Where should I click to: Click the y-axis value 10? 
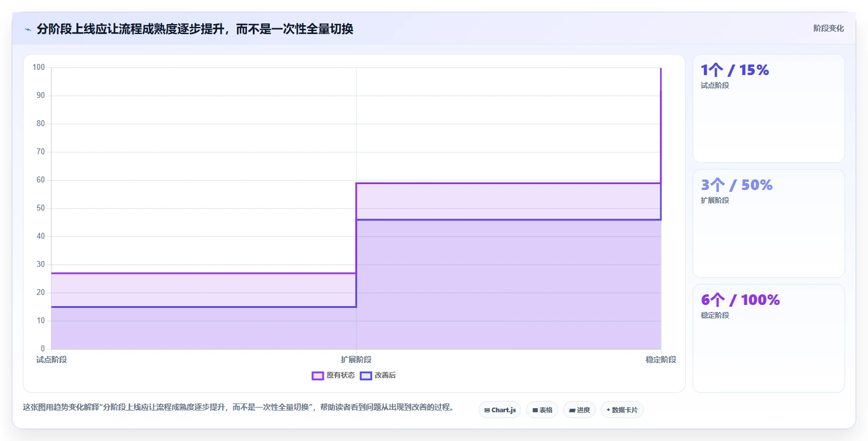[40, 321]
